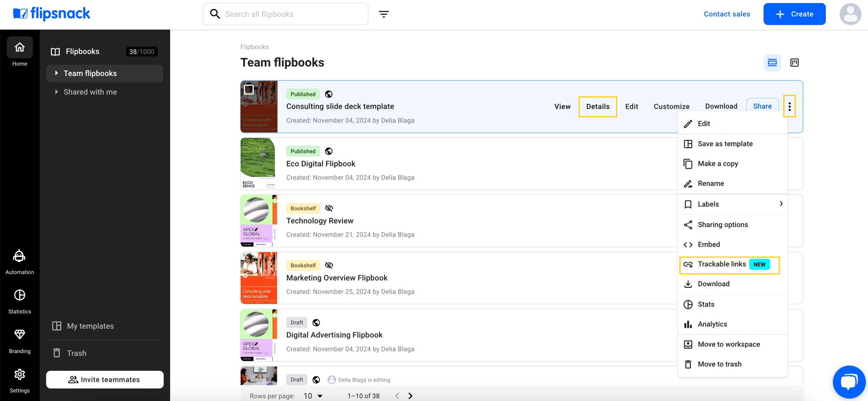868x401 pixels.
Task: Select the checkbox on Consulting slide deck thumbnail
Action: pos(249,89)
